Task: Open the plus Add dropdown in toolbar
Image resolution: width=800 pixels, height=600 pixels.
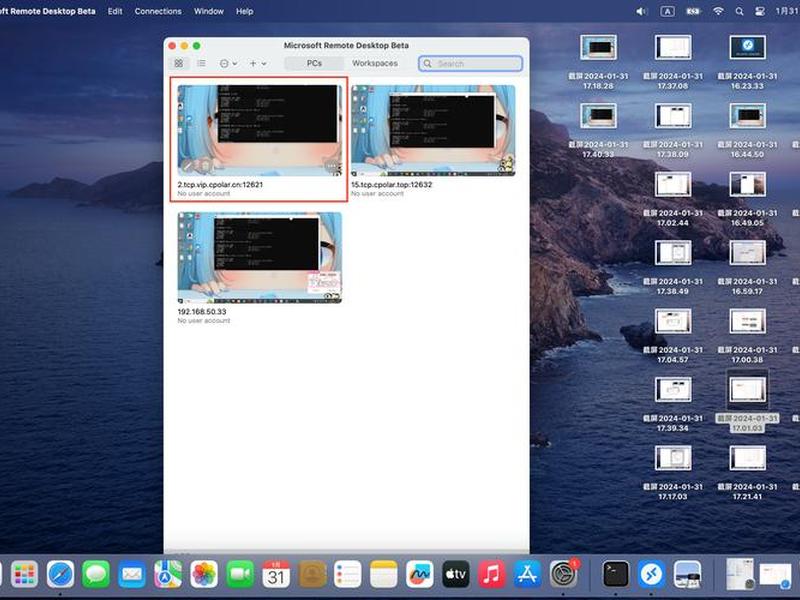Action: (x=258, y=63)
